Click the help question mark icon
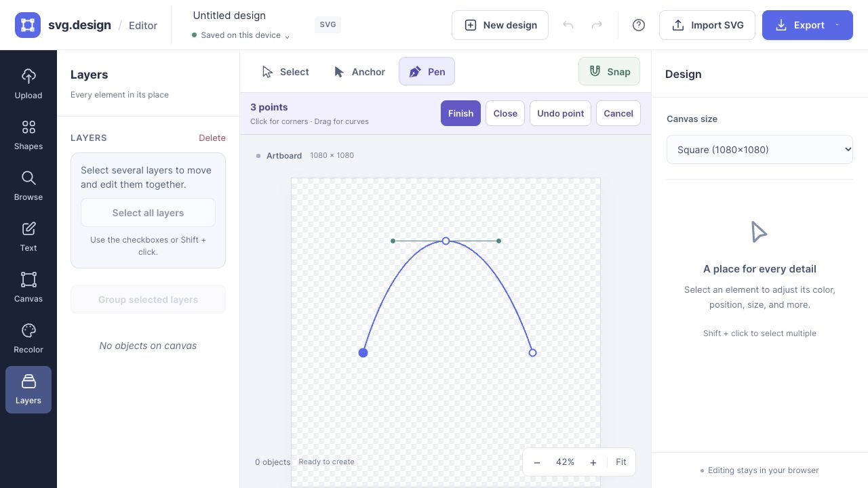Viewport: 868px width, 488px height. tap(639, 25)
